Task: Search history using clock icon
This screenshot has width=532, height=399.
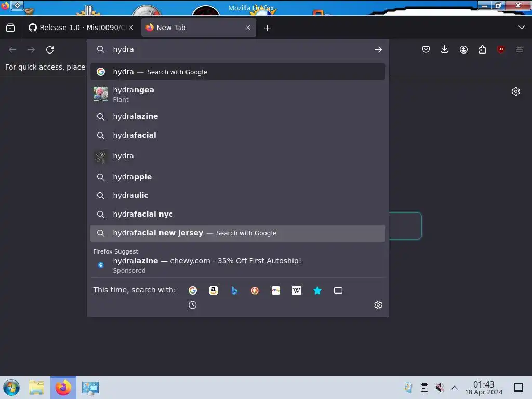Action: coord(192,305)
